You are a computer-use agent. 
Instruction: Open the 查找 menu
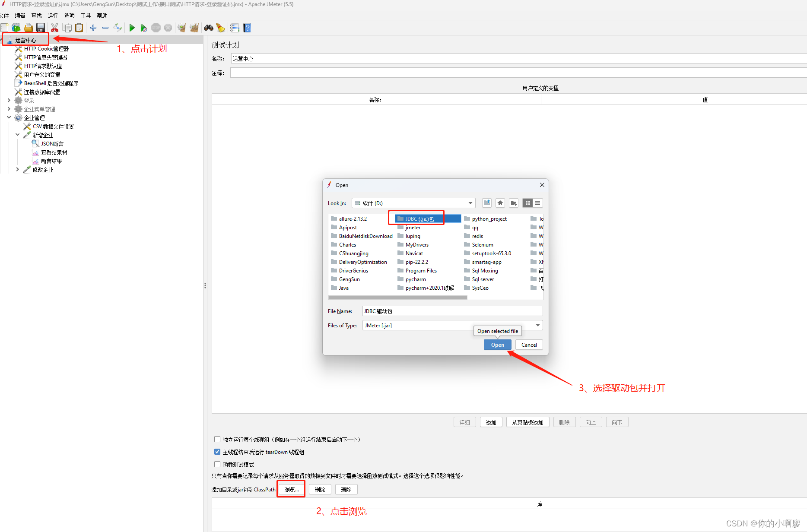tap(37, 16)
